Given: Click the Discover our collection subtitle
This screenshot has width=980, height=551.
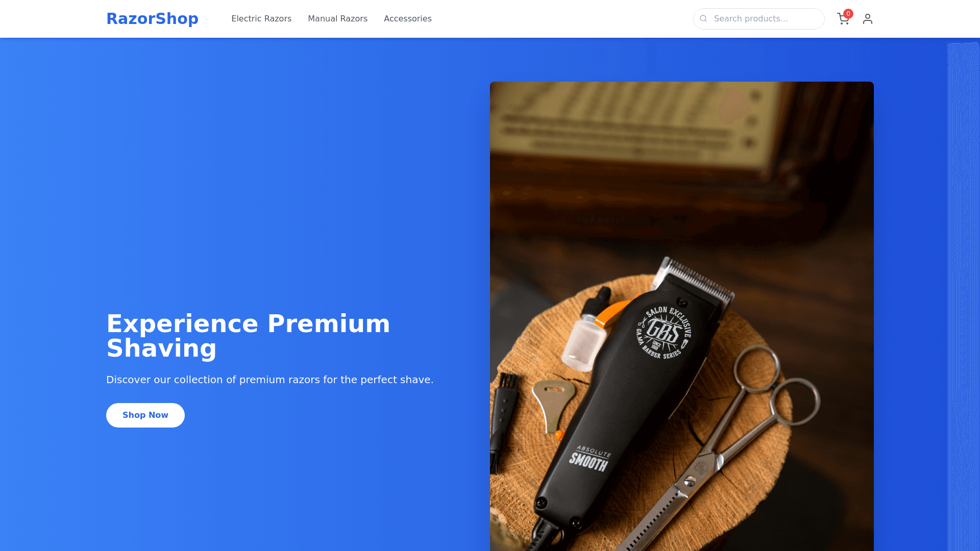Looking at the screenshot, I should (269, 380).
